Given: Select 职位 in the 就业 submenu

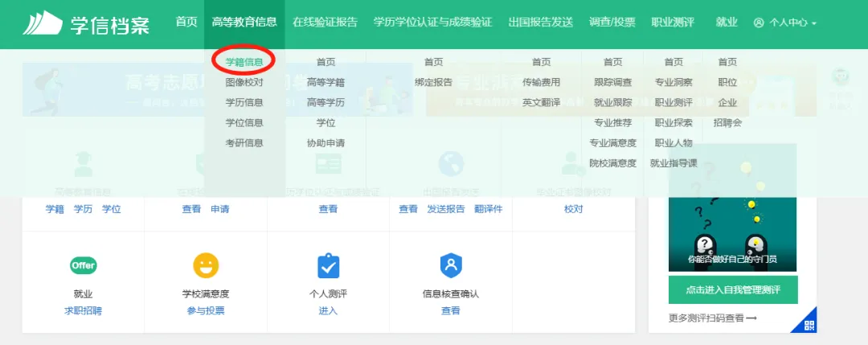Looking at the screenshot, I should pyautogui.click(x=727, y=82).
